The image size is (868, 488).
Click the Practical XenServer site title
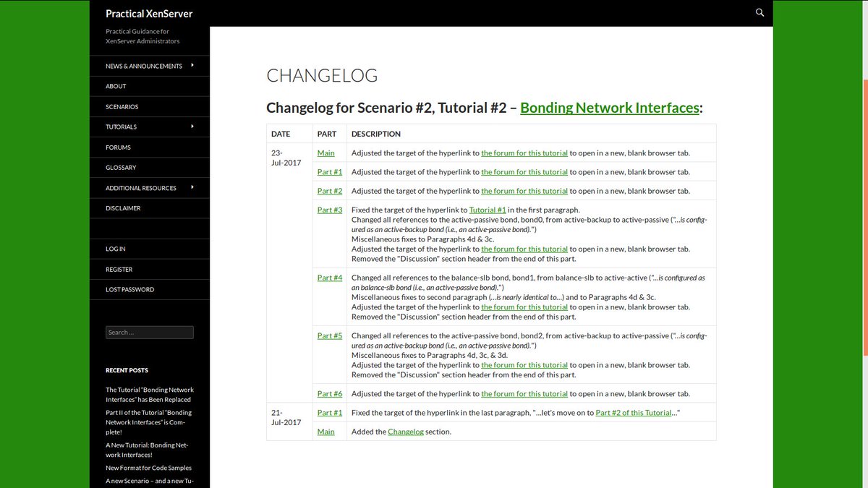coord(149,13)
